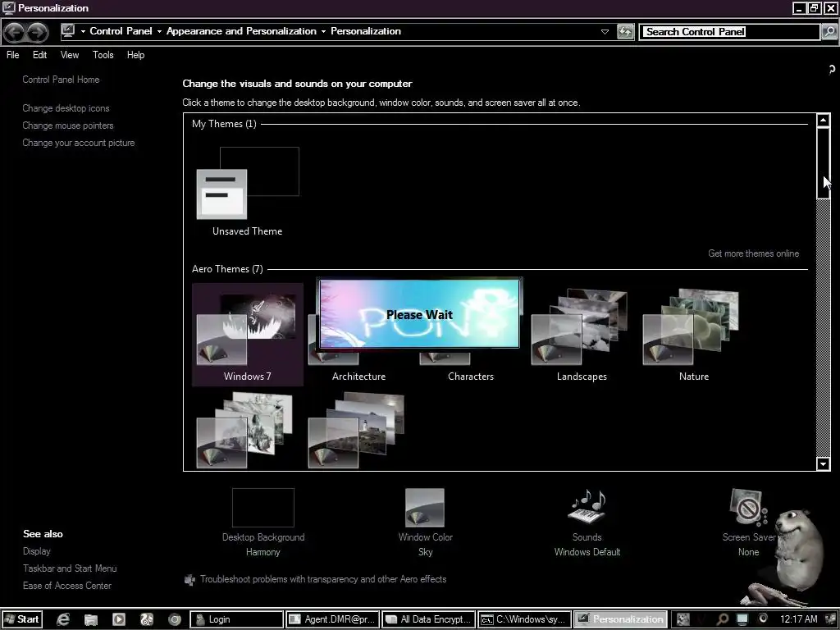Open the Sounds Windows Default settings
The width and height of the screenshot is (840, 630).
[587, 523]
